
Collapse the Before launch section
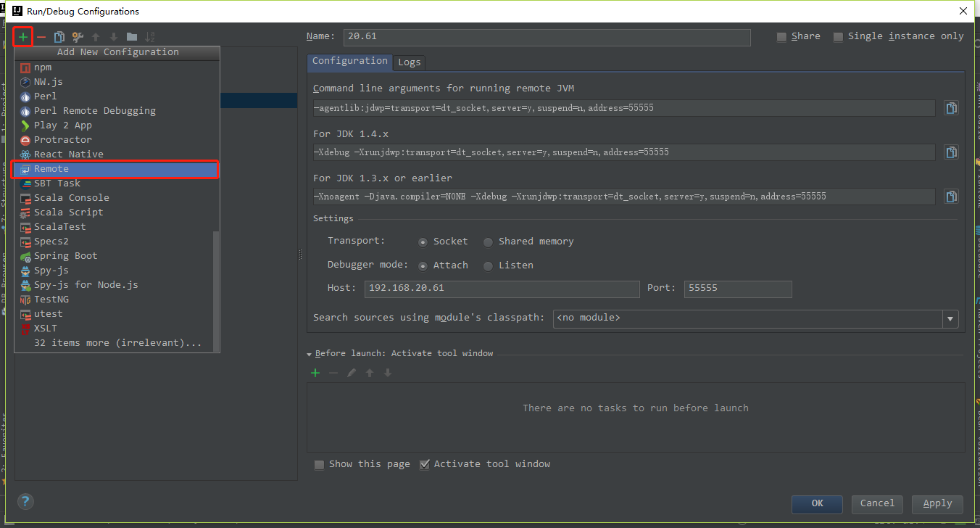310,355
